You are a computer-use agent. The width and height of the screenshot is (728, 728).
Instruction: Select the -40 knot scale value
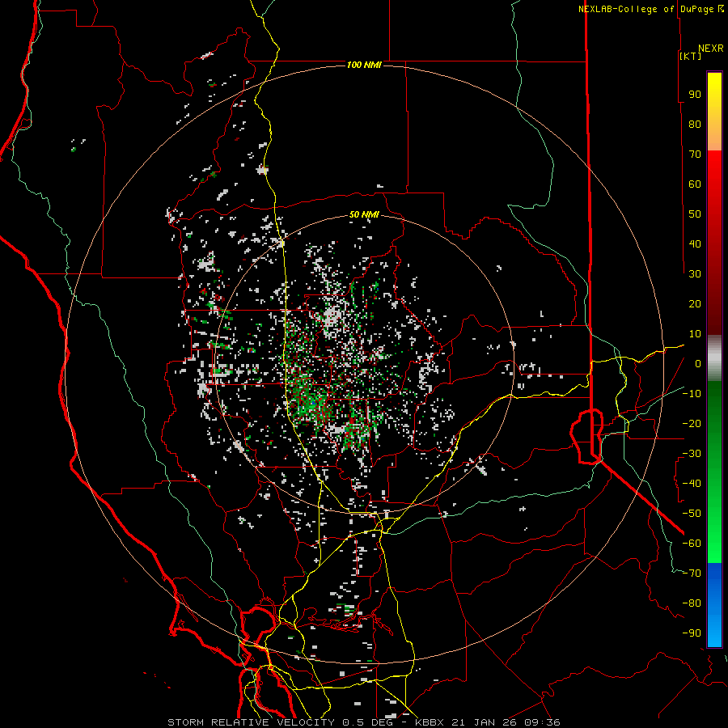(x=692, y=484)
